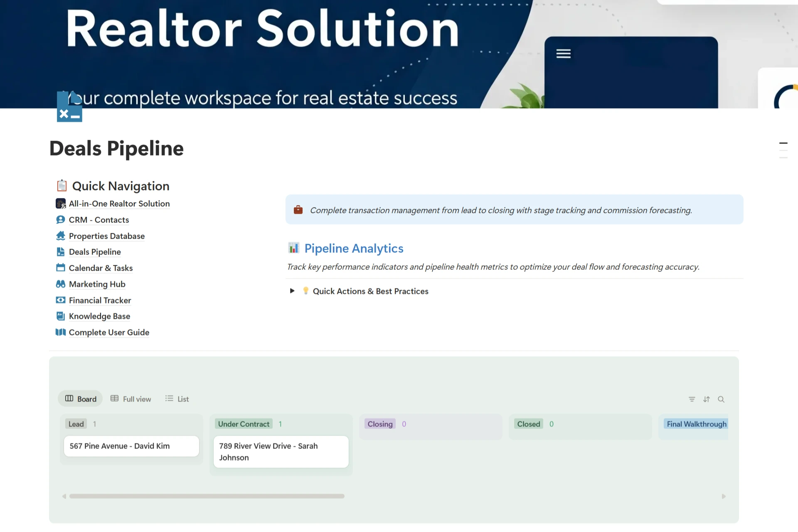The image size is (798, 532).
Task: Click the briefcase icon in the callout
Action: click(x=298, y=210)
